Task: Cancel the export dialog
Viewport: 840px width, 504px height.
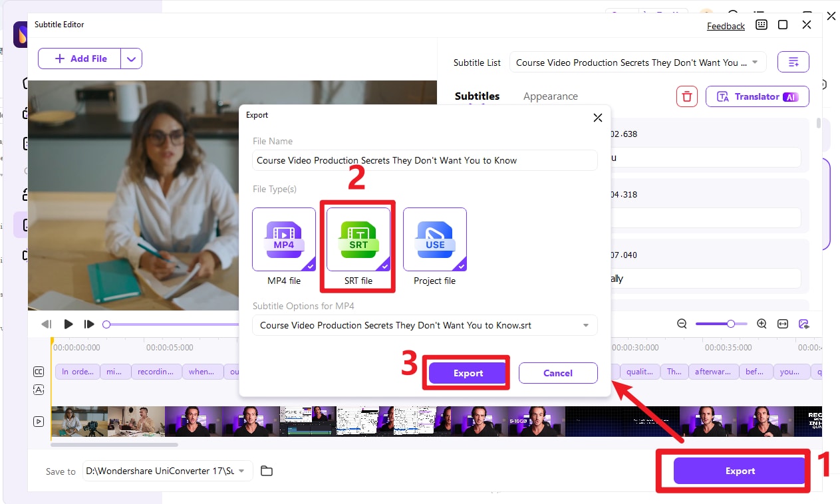Action: [558, 372]
